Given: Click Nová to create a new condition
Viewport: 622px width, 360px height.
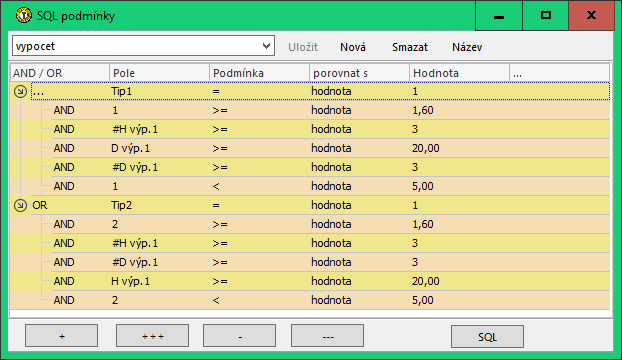Looking at the screenshot, I should coord(353,47).
